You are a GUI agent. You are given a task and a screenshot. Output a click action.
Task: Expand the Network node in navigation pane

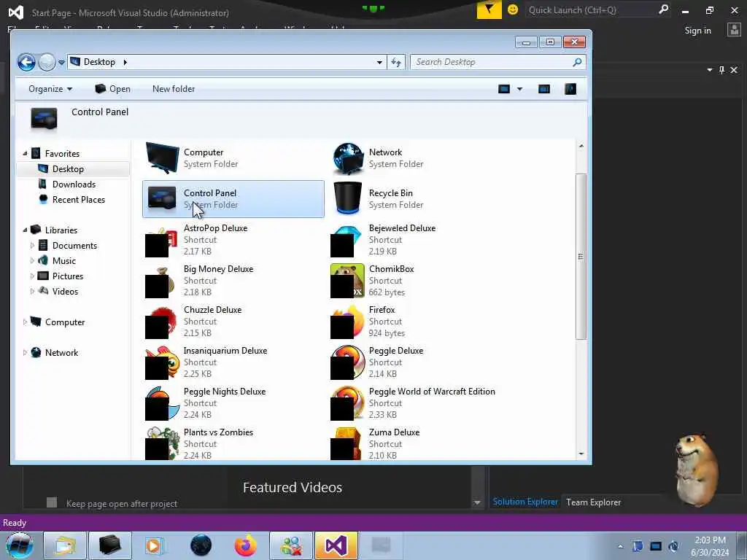click(x=25, y=352)
